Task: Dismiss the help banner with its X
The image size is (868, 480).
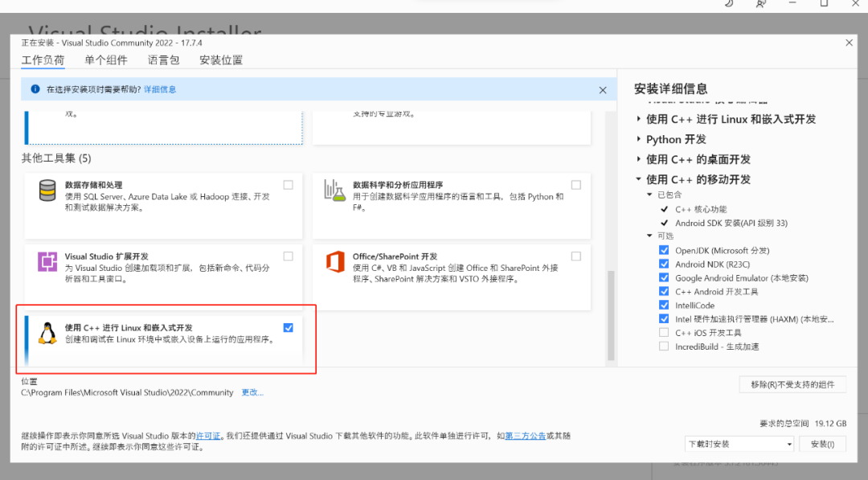Action: click(603, 90)
